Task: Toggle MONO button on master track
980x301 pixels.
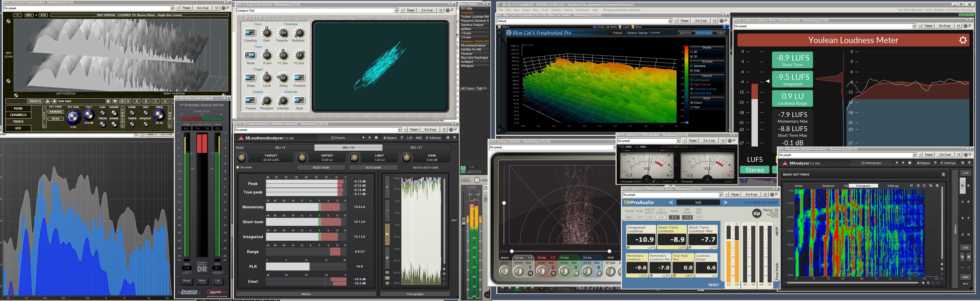Action: click(466, 180)
